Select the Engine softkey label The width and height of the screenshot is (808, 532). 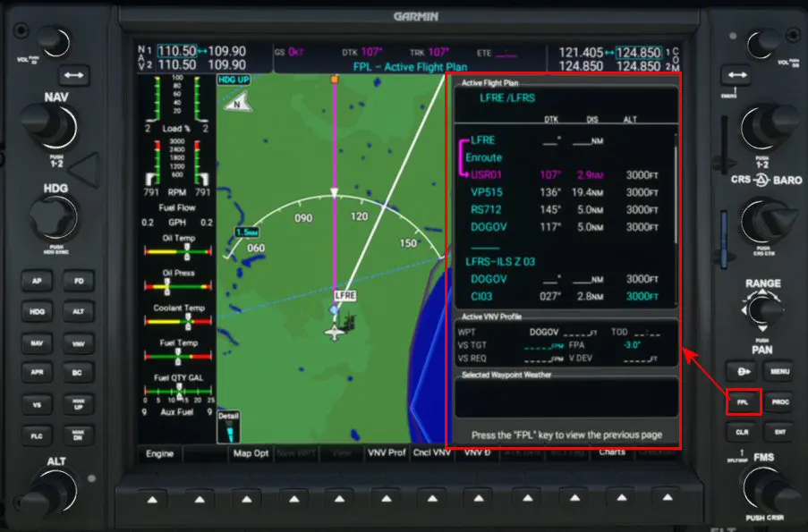coord(160,453)
